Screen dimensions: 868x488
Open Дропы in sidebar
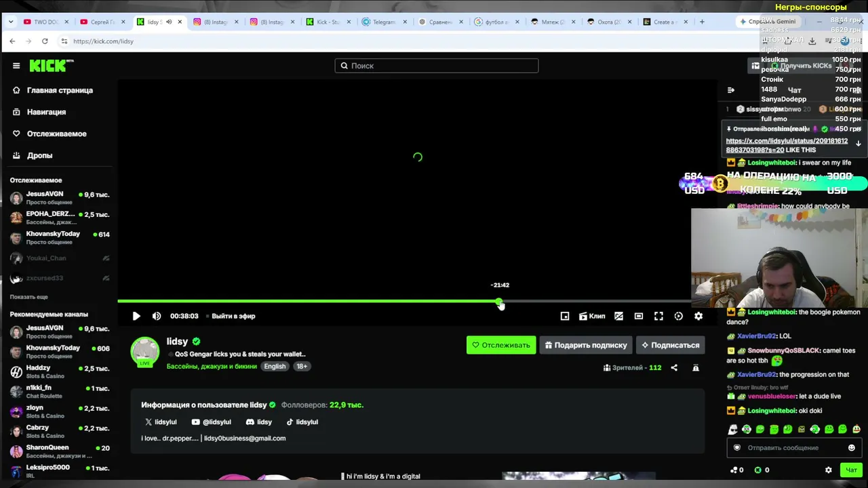(x=33, y=155)
